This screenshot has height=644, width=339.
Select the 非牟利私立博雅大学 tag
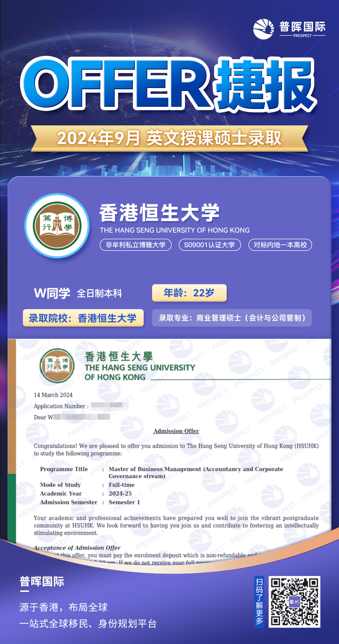[x=136, y=245]
